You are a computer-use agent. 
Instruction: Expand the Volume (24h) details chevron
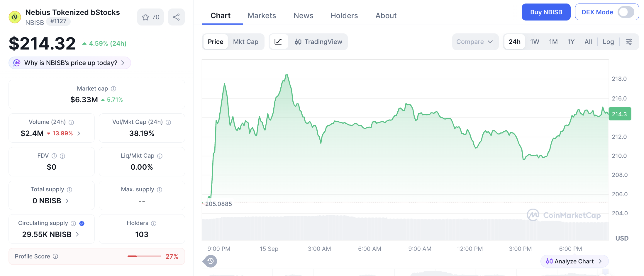pyautogui.click(x=79, y=133)
